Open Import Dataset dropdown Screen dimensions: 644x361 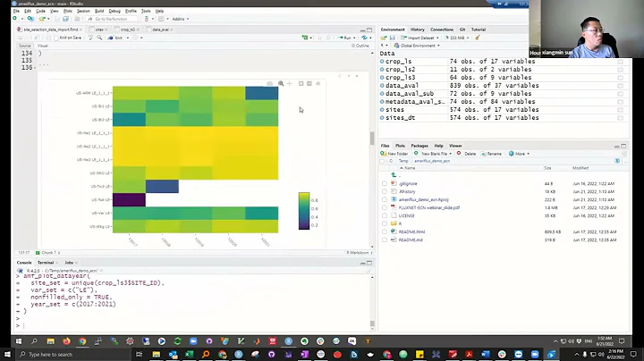419,38
